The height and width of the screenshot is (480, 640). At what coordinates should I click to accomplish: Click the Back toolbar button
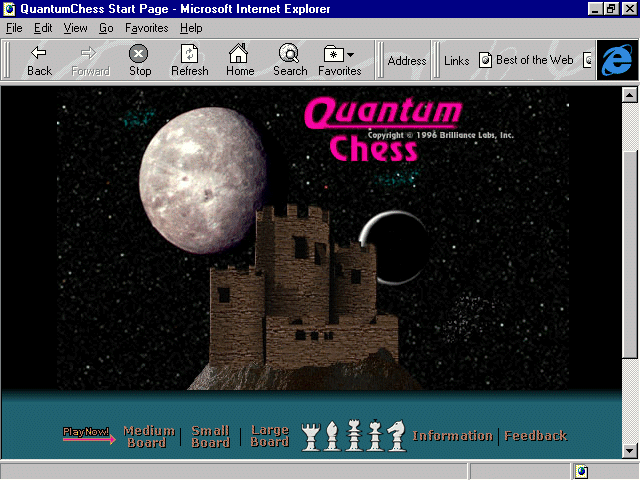[39, 60]
